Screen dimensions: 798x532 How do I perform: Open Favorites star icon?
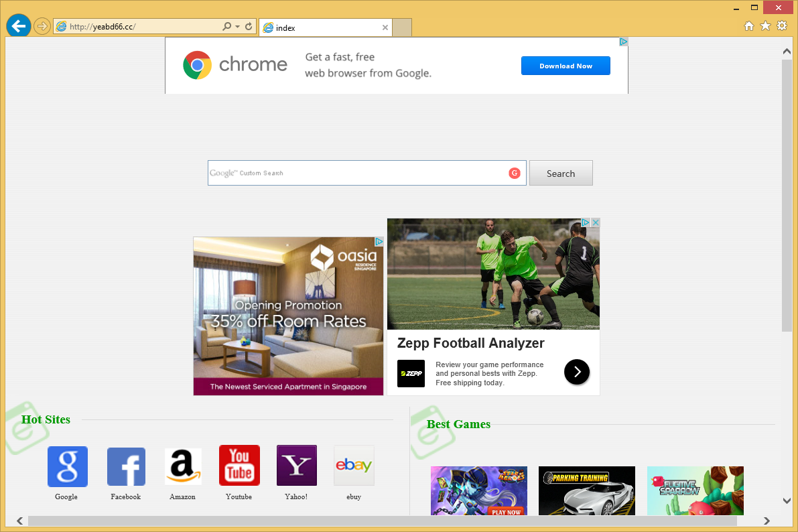tap(765, 26)
